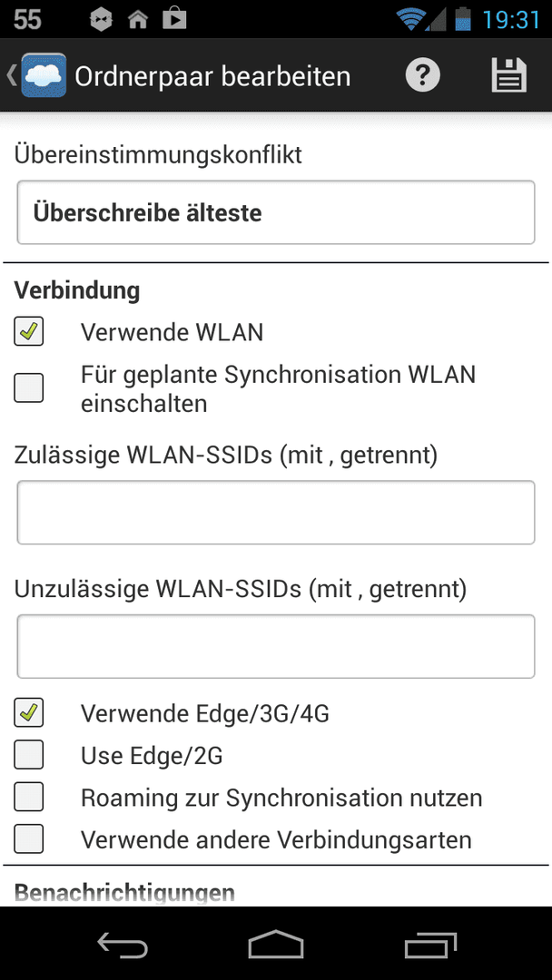552x980 pixels.
Task: Open help via question mark icon
Action: click(x=422, y=75)
